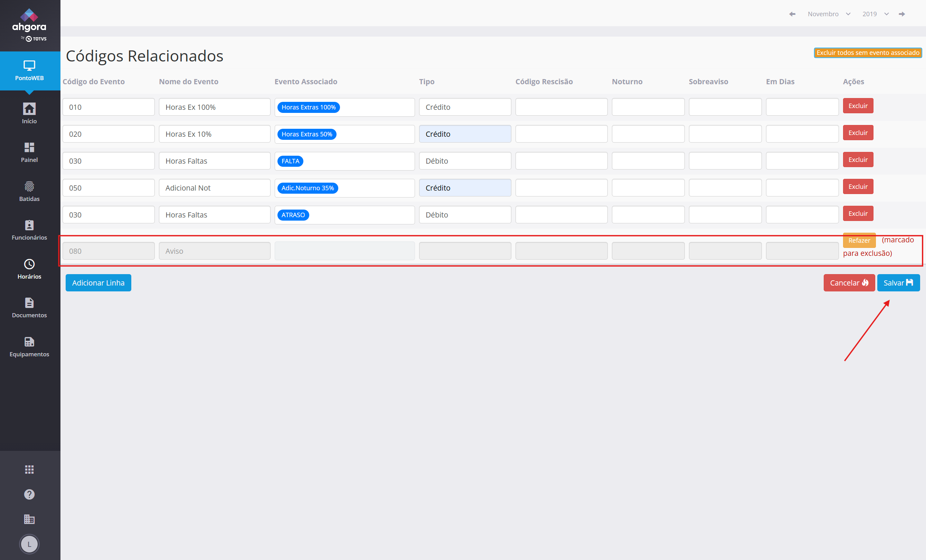Click Adicionar Linha button

(98, 283)
